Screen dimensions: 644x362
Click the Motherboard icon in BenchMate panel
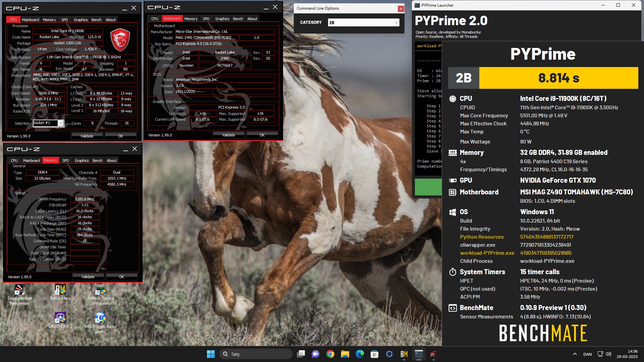point(452,192)
